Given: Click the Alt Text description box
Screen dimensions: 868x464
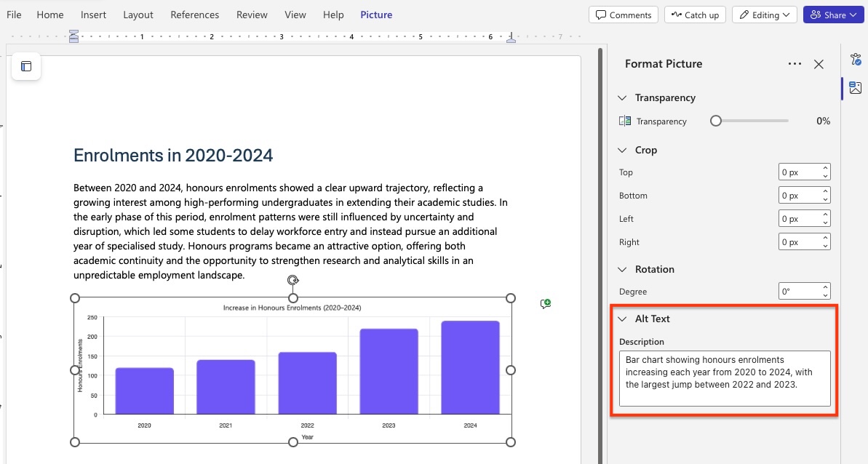Looking at the screenshot, I should (725, 378).
